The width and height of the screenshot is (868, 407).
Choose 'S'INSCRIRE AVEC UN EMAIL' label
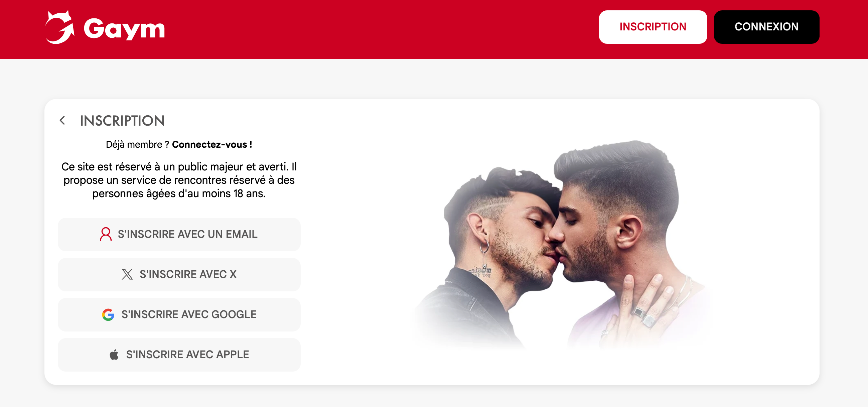point(187,234)
